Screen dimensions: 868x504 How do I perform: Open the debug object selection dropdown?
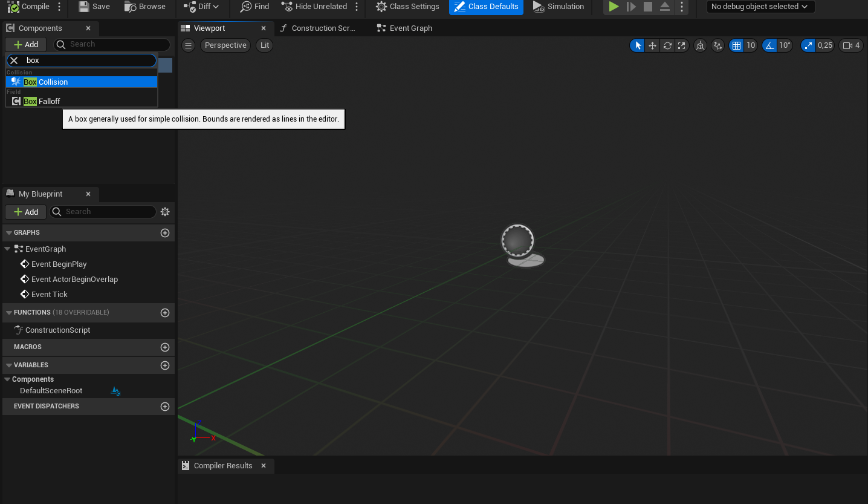tap(760, 7)
